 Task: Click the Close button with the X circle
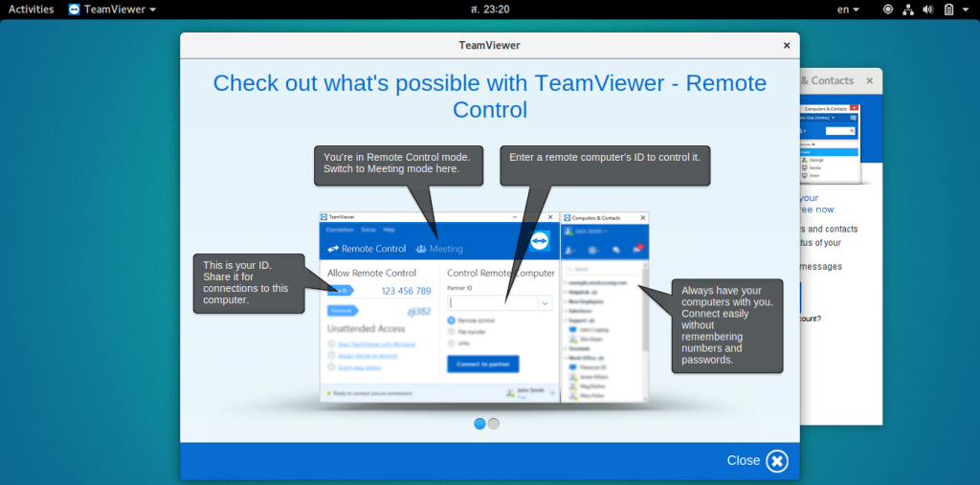[757, 461]
